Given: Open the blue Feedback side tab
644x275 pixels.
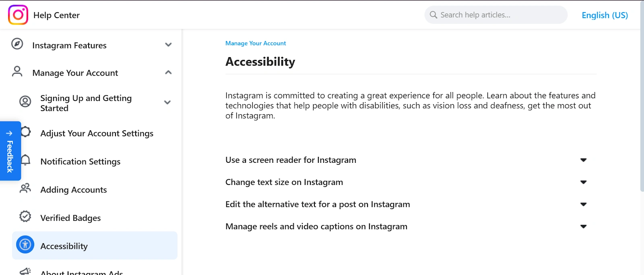Looking at the screenshot, I should (x=10, y=151).
